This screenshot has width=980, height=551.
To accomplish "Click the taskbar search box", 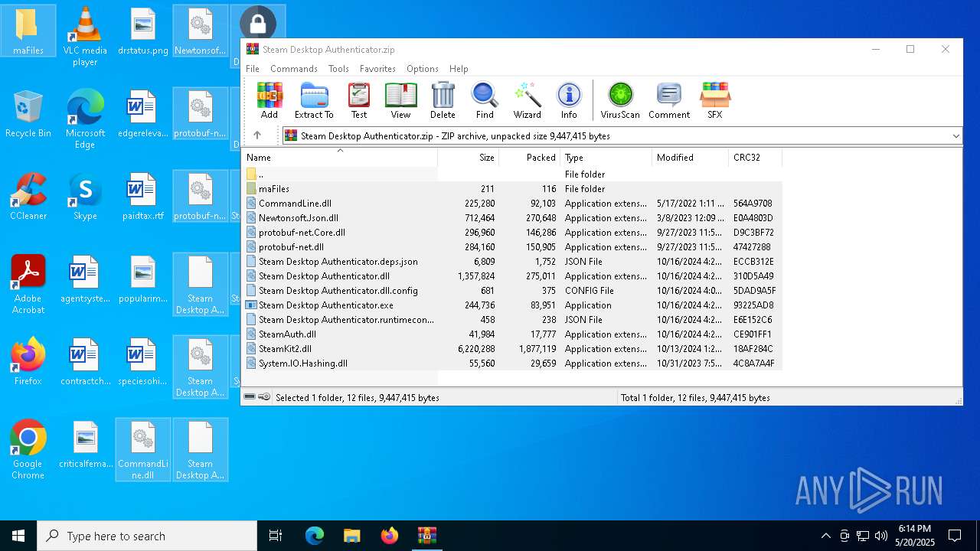I will [147, 536].
